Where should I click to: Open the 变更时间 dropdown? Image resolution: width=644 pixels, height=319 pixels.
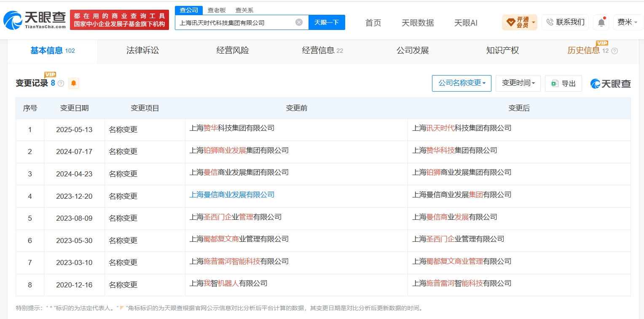518,83
